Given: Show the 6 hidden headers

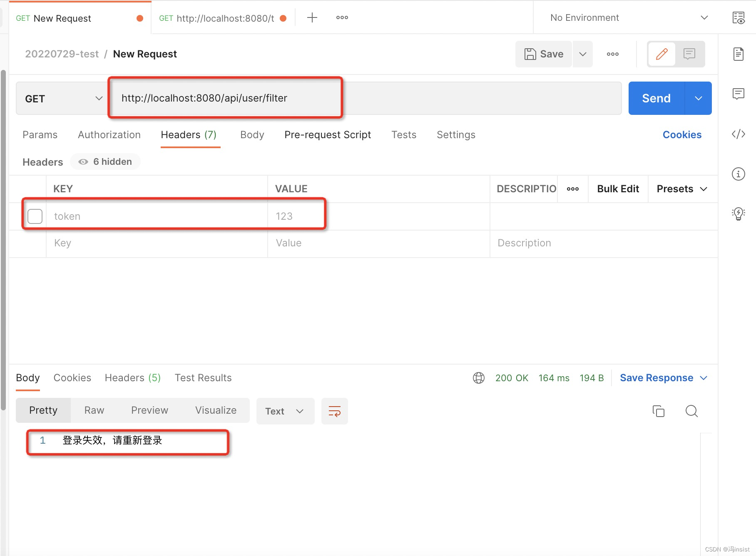Looking at the screenshot, I should (105, 161).
